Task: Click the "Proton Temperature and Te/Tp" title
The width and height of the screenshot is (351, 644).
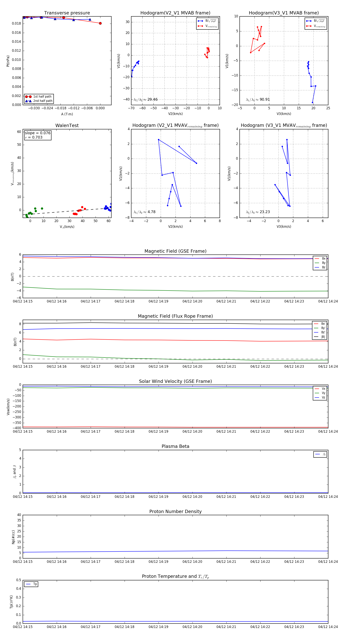Action: [175, 576]
